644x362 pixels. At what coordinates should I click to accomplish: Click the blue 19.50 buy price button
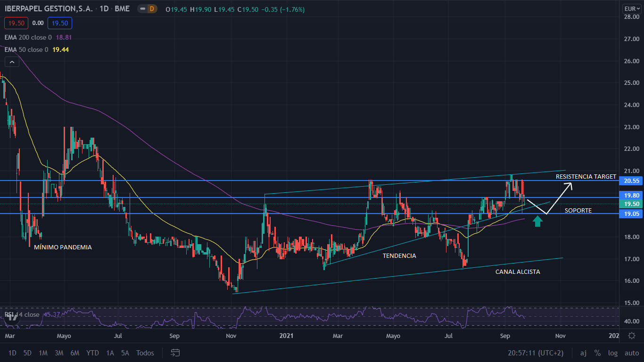[x=60, y=23]
